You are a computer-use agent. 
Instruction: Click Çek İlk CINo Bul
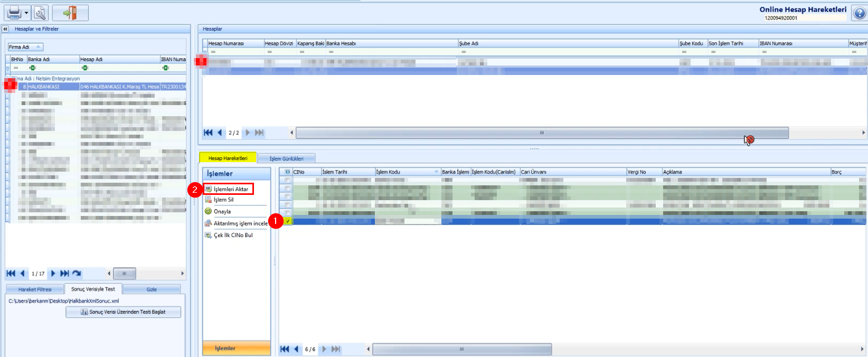click(x=233, y=235)
